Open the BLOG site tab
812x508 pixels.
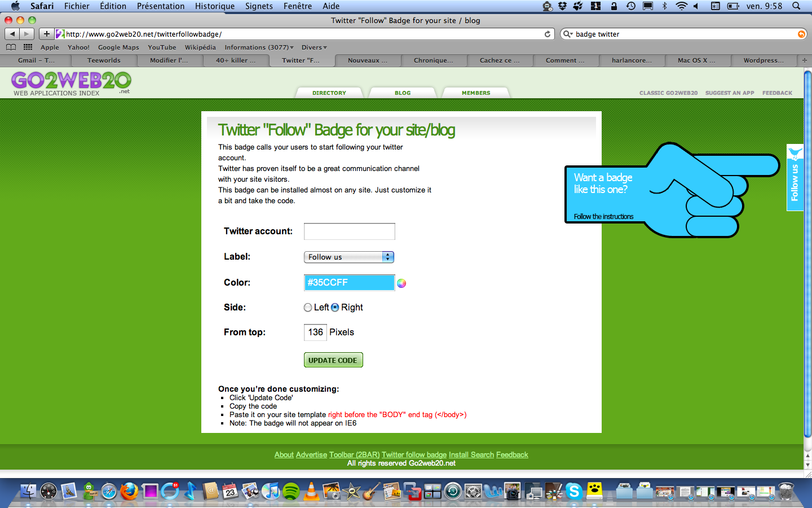[x=403, y=93]
